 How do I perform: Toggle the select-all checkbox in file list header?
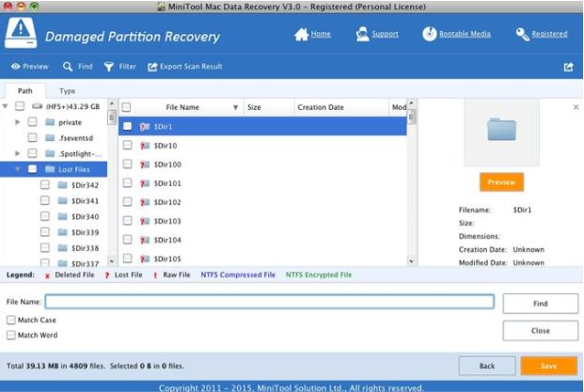[126, 107]
